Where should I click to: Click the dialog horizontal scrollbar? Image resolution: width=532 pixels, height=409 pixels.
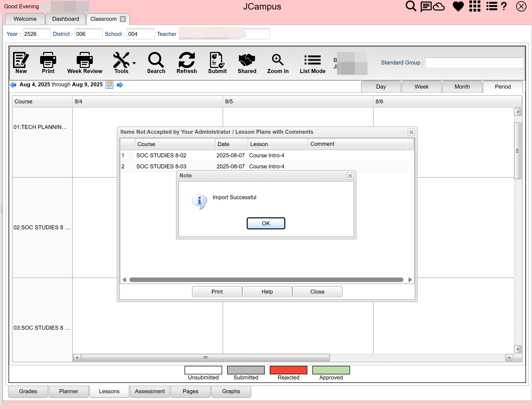[266, 280]
